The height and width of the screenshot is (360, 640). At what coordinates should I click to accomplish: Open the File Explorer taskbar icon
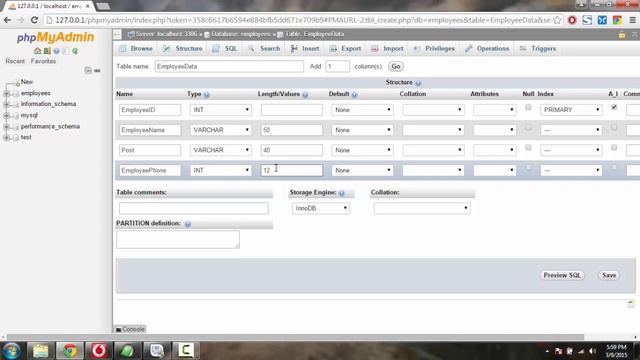[41, 351]
